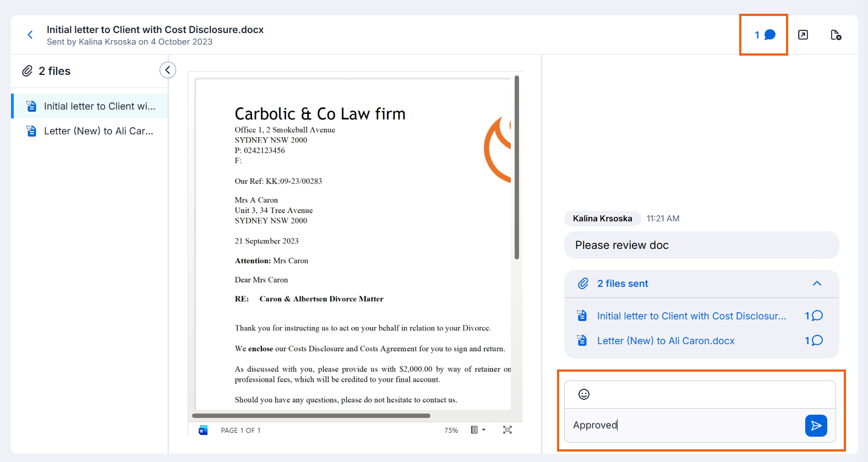Open Initial letter to Client with Cost Disclosur... link
Viewport: 868px width, 462px height.
[x=691, y=316]
